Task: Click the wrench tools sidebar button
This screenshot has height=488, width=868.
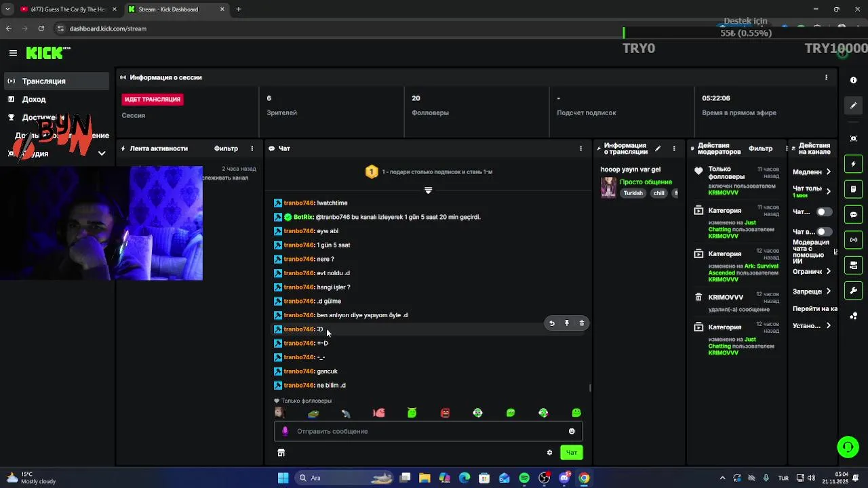Action: click(x=853, y=291)
